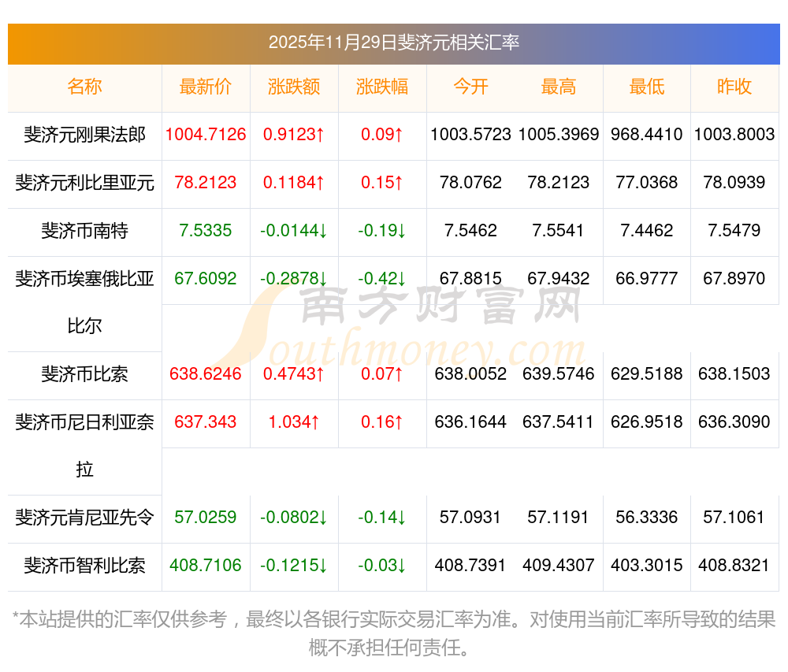Click change percent -0.14↓

click(382, 518)
